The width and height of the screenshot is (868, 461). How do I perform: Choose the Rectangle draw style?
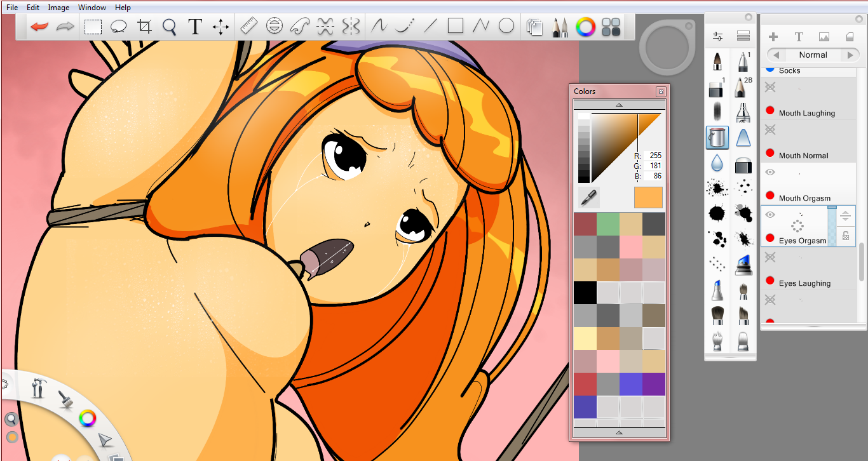point(456,26)
